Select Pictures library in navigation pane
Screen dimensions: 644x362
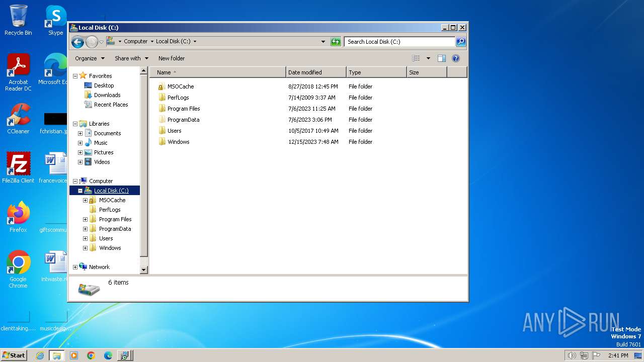(x=103, y=152)
